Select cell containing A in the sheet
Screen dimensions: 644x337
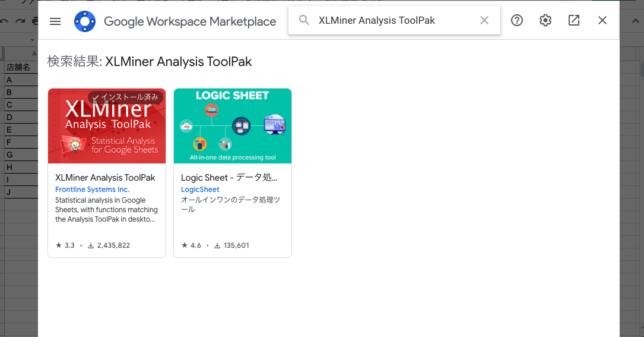(21, 80)
